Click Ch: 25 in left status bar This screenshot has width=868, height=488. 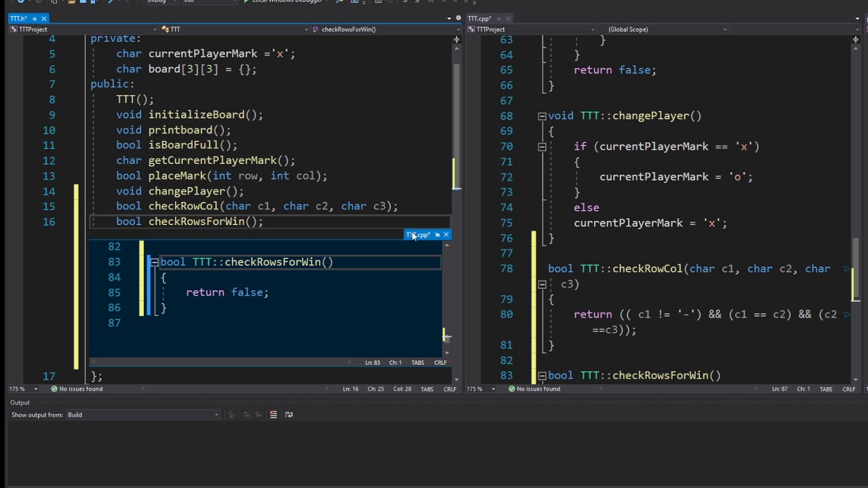376,389
